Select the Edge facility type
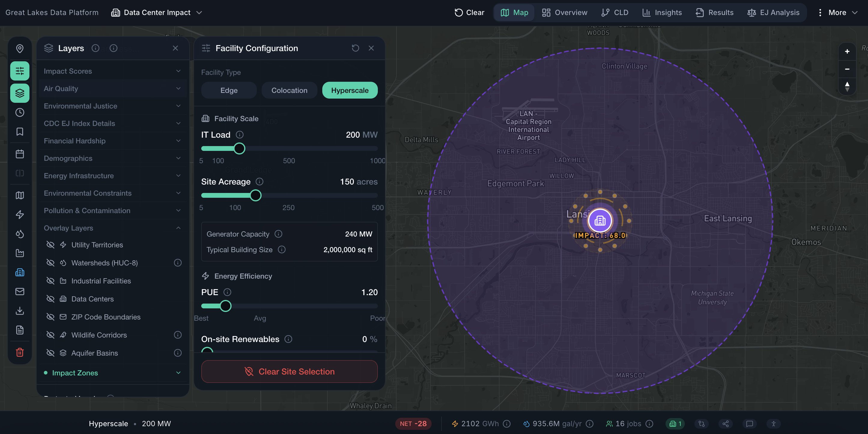 tap(229, 90)
